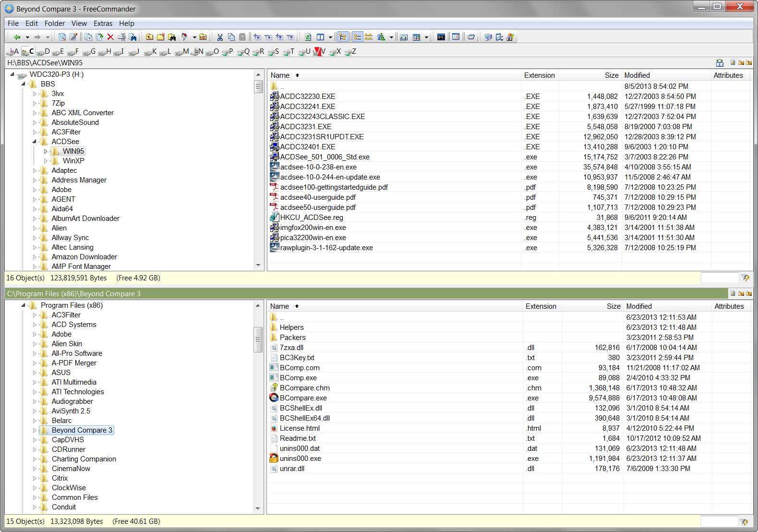Click the move files icon with green arrow
The image size is (758, 532).
click(99, 37)
